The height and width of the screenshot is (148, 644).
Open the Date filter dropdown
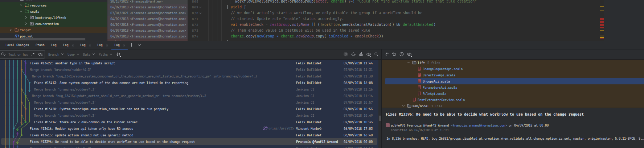coord(89,55)
